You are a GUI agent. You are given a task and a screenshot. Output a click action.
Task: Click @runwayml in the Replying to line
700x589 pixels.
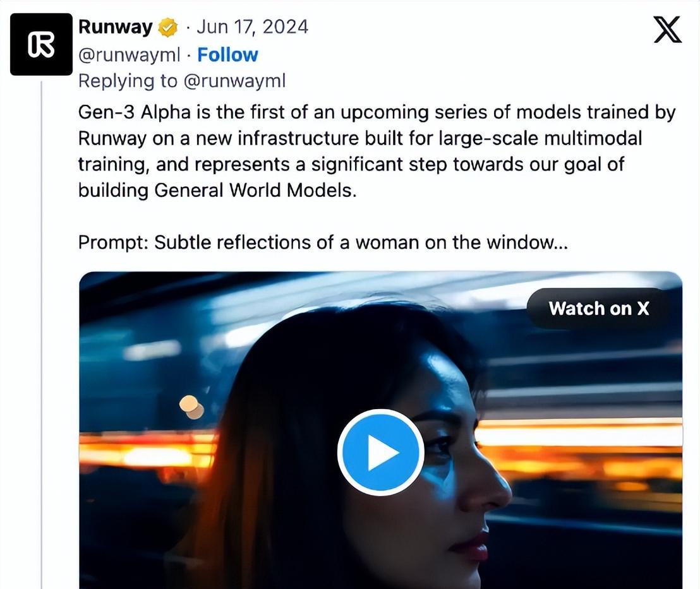coord(234,81)
